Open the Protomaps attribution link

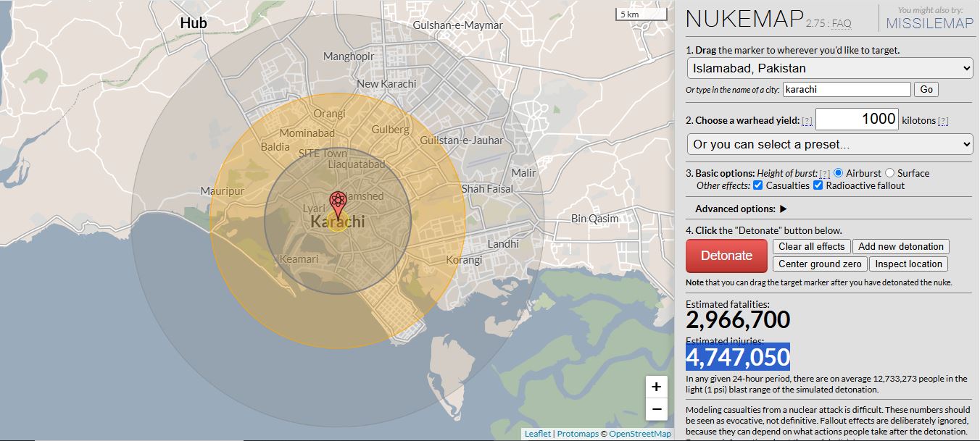(578, 434)
